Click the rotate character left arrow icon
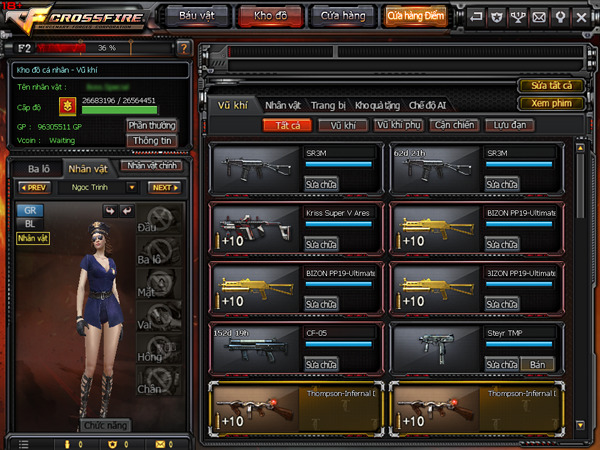Image resolution: width=600 pixels, height=450 pixels. tap(110, 211)
